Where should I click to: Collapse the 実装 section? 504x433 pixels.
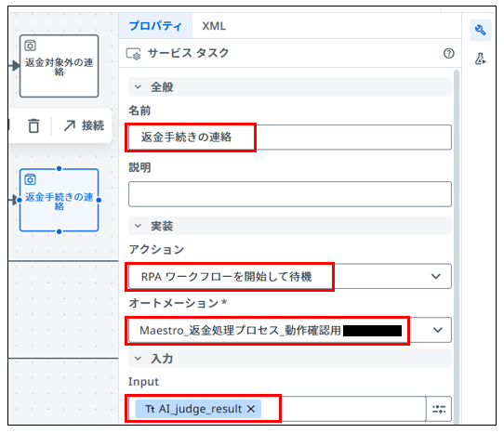138,226
